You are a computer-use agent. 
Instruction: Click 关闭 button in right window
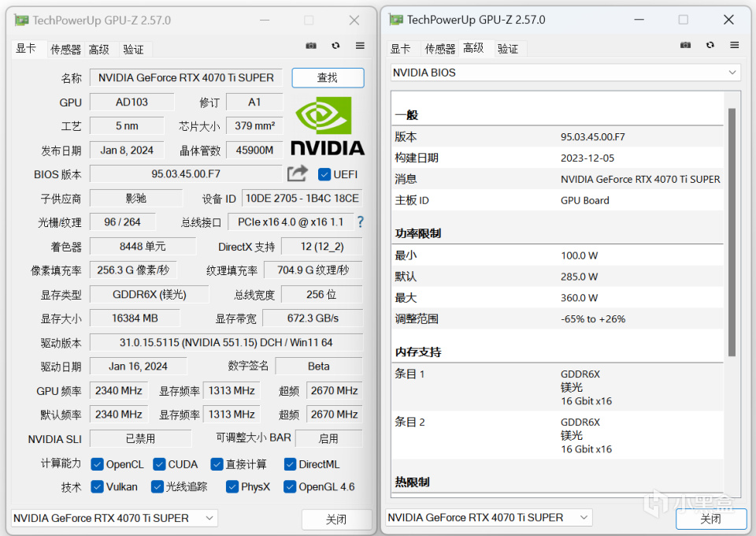point(710,519)
